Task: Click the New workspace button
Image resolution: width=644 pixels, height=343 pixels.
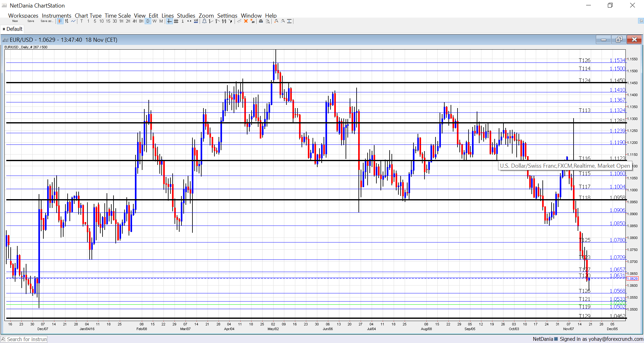Action: (x=15, y=21)
